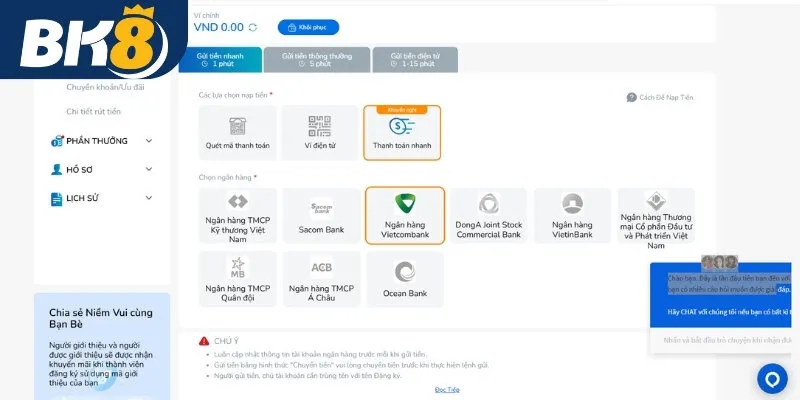Screen dimensions: 800x400
Task: Select Thanh toán nhanh deposit option
Action: click(x=402, y=133)
